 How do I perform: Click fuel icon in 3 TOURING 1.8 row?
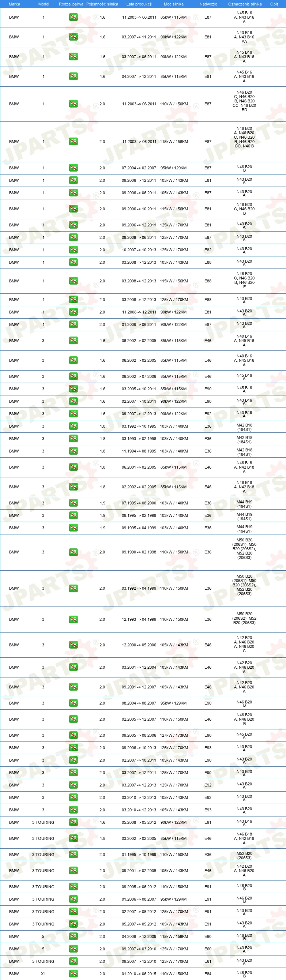coord(74,838)
